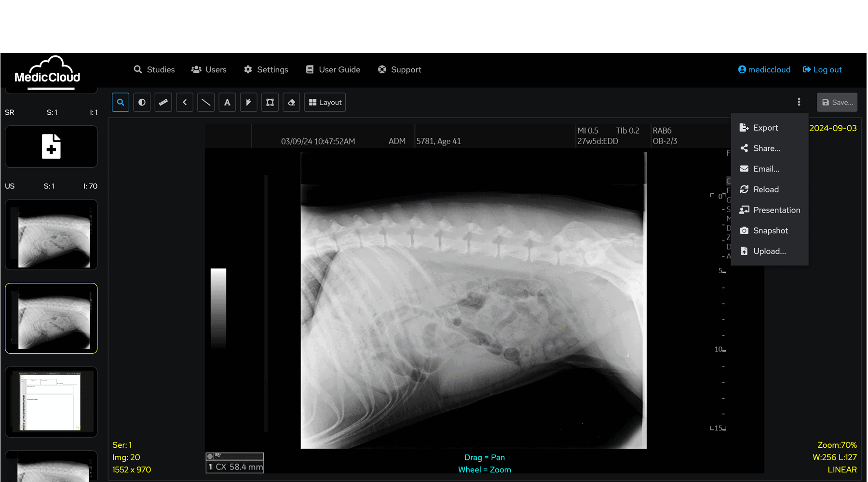Viewport: 868px width, 482px height.
Task: Open the worksheet document thumbnail
Action: (51, 402)
